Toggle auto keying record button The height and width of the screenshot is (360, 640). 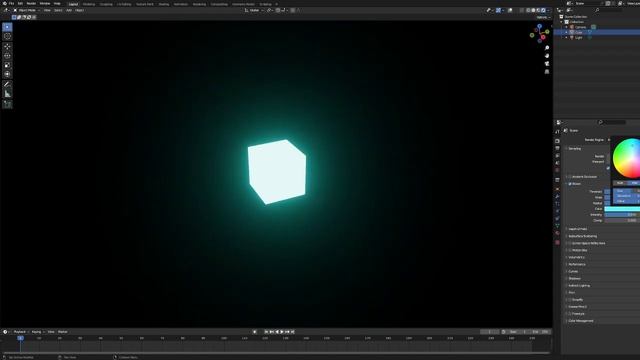[255, 332]
